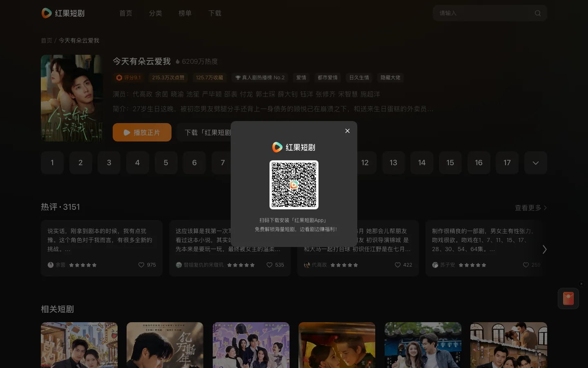588x368 pixels.
Task: Show next reviews with right arrow
Action: pyautogui.click(x=544, y=249)
